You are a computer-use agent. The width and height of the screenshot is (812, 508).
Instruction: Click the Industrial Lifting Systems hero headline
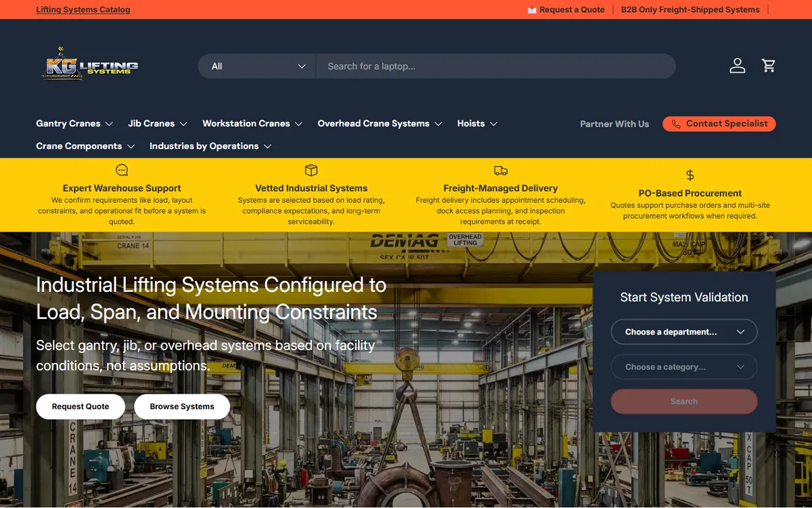[x=211, y=299]
